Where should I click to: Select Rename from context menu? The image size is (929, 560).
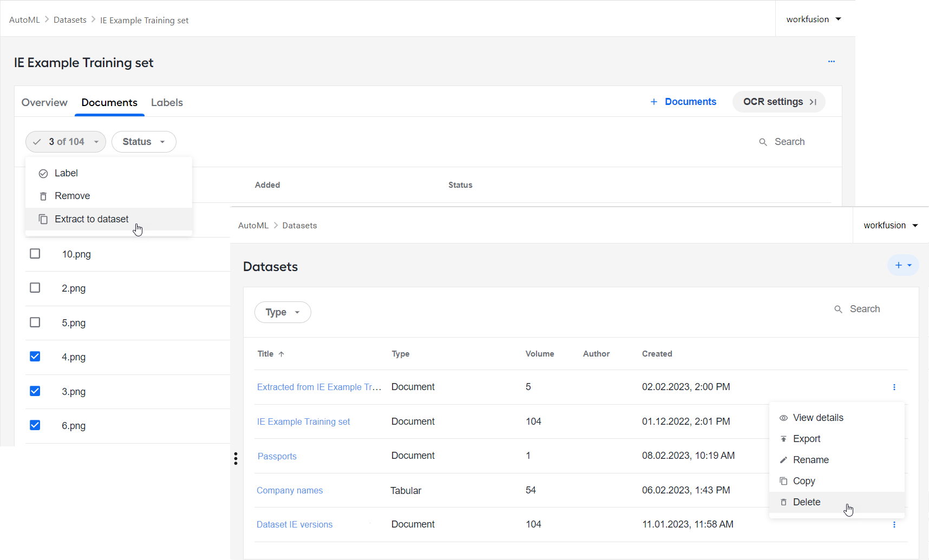(837, 460)
